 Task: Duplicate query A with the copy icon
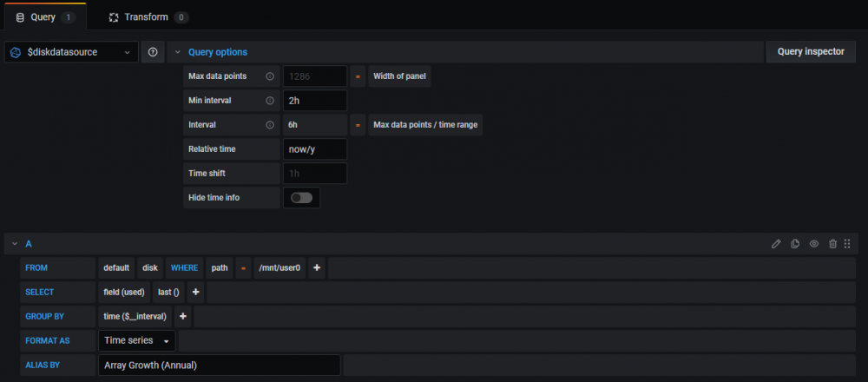coord(795,244)
